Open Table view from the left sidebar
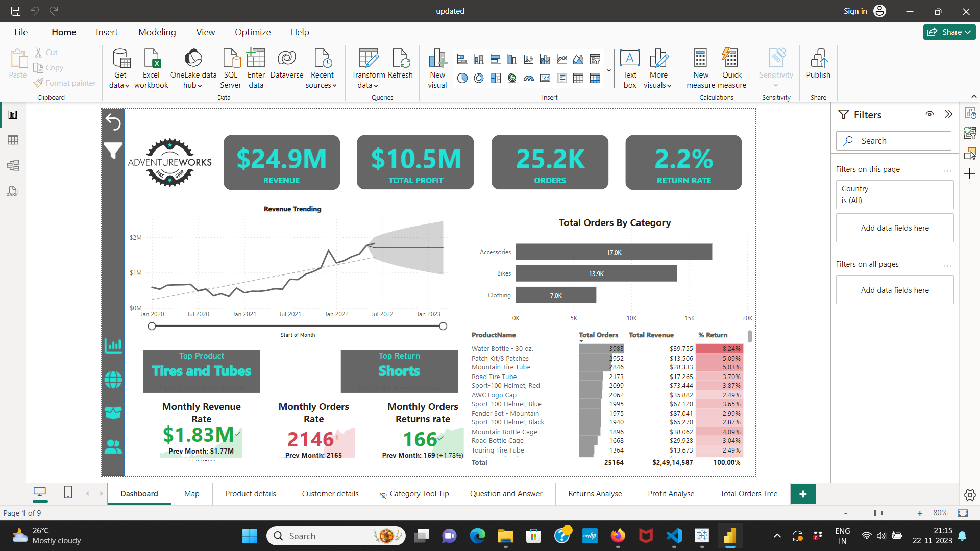 (x=13, y=139)
